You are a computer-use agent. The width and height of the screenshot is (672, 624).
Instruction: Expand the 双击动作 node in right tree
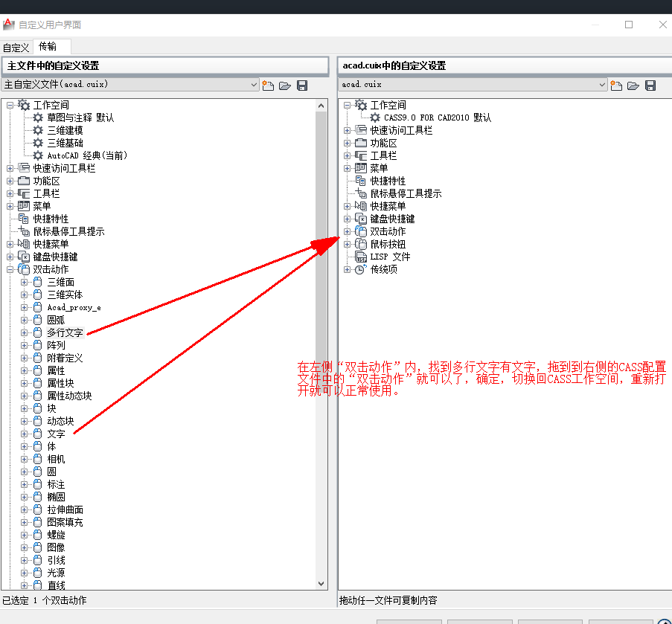(x=347, y=232)
